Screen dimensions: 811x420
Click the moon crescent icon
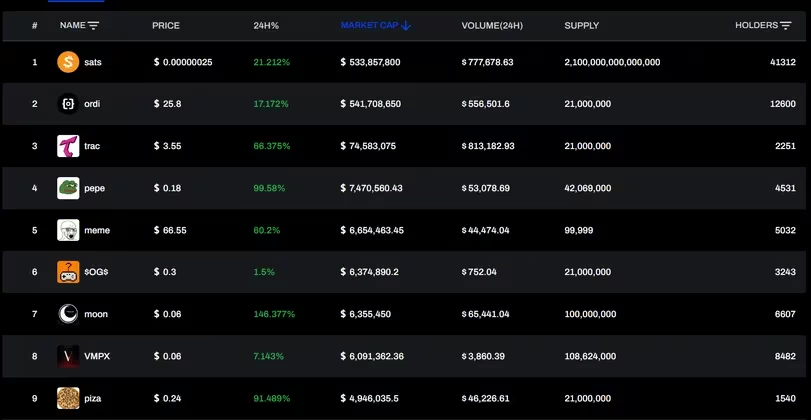tap(68, 314)
